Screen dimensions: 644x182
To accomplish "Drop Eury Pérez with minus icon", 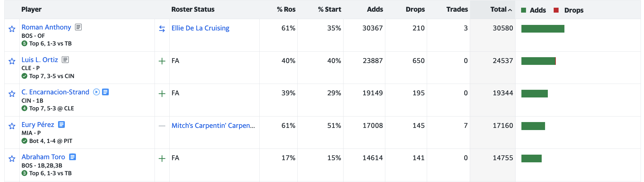I will (x=162, y=126).
